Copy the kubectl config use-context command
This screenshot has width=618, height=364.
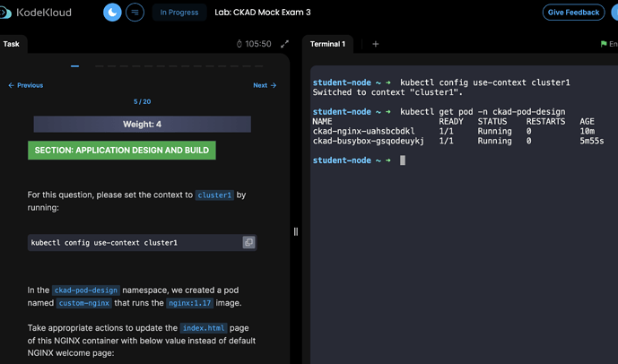(x=248, y=242)
